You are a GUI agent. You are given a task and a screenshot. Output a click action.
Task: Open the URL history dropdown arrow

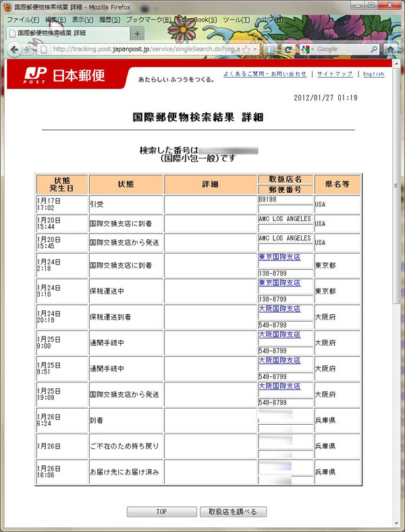(x=255, y=49)
